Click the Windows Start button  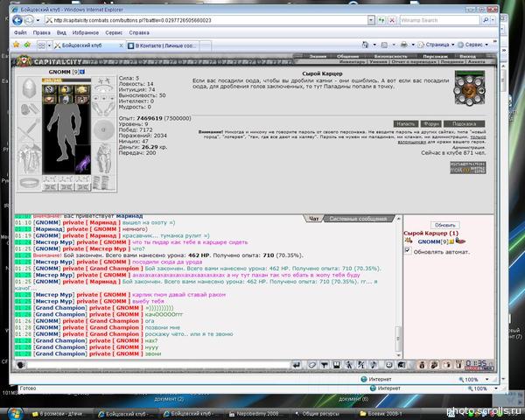(15, 413)
